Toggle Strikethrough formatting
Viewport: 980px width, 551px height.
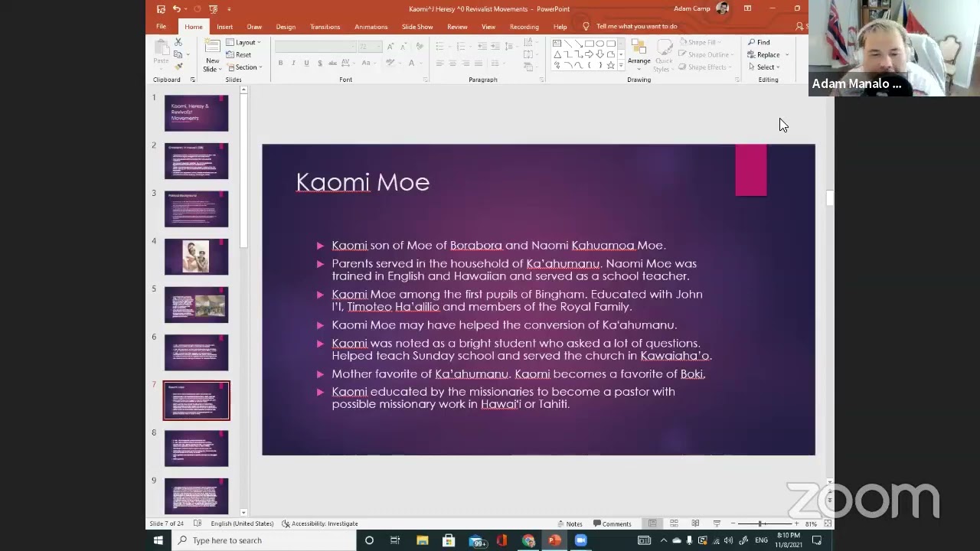tap(332, 63)
